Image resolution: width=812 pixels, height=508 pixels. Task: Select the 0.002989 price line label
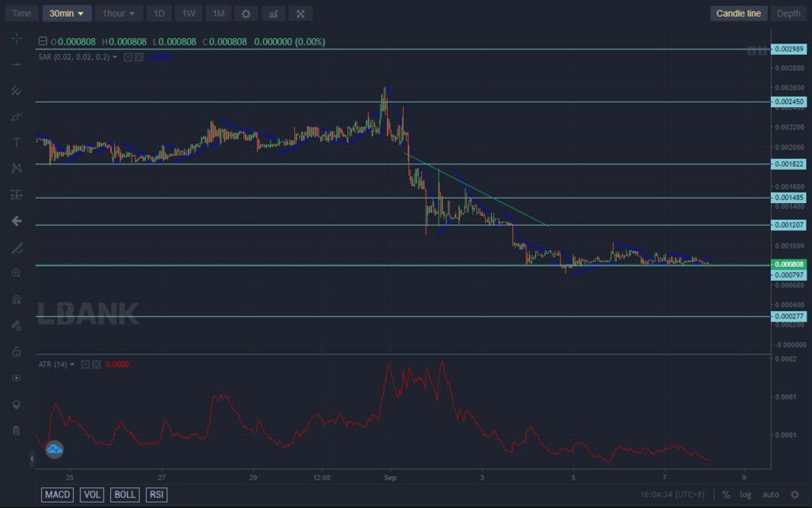pos(789,49)
